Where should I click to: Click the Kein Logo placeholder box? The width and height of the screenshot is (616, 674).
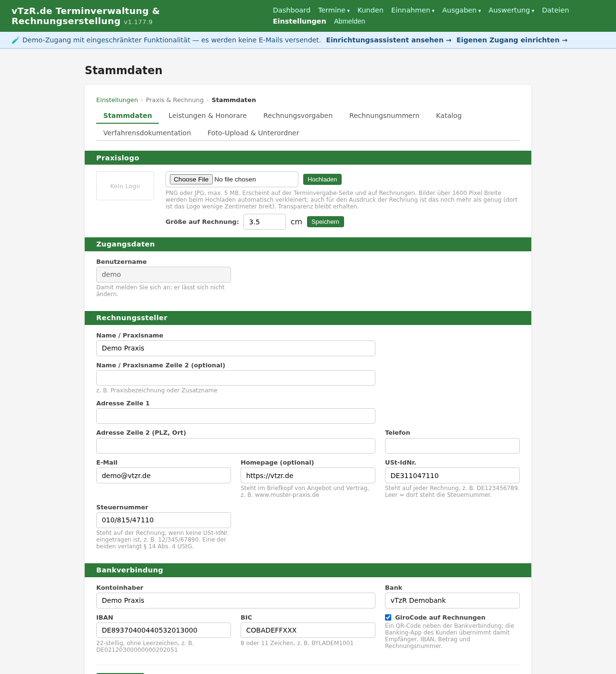(x=125, y=186)
